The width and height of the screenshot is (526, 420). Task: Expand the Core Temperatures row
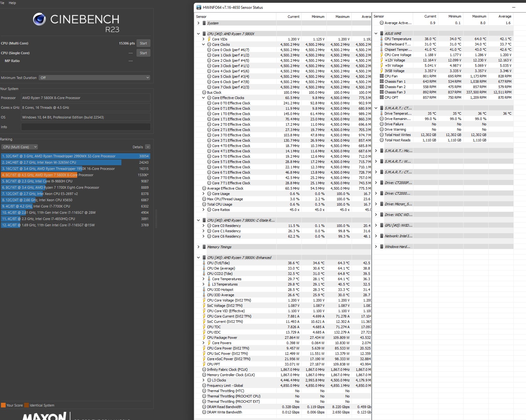203,279
